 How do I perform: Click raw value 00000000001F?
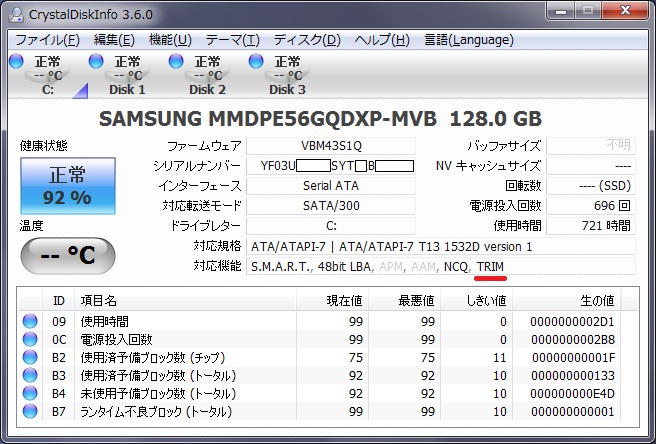574,357
